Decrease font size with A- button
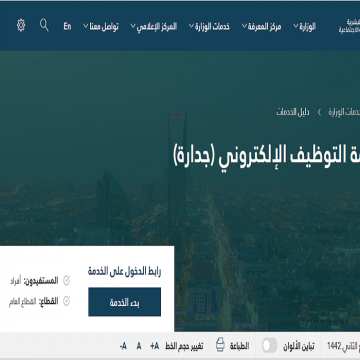 (123, 346)
